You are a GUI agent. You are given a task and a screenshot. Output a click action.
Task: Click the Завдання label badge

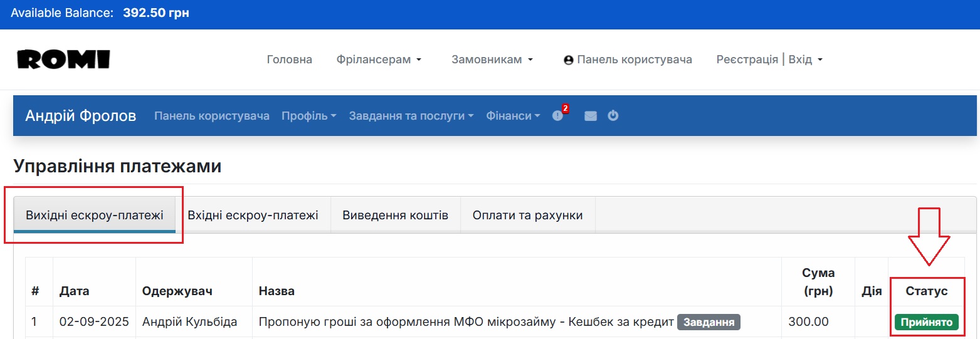[709, 322]
